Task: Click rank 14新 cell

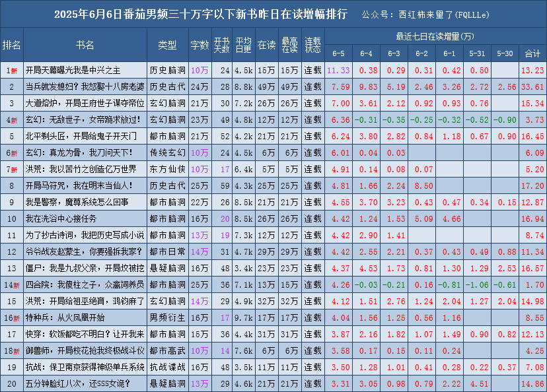Action: [11, 284]
